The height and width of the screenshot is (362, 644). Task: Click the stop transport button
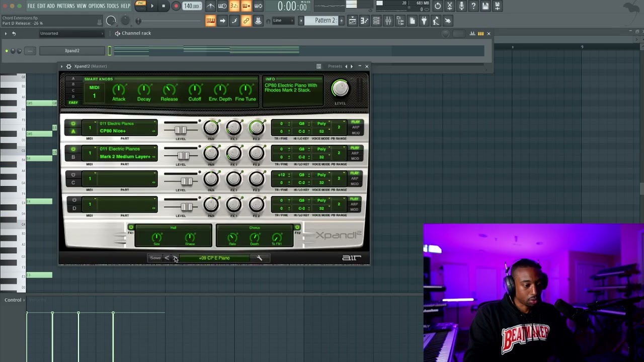pyautogui.click(x=164, y=6)
